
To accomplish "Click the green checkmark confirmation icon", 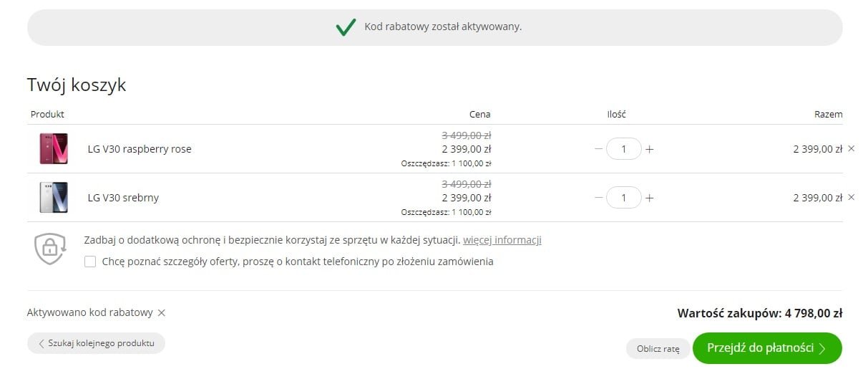I will [346, 27].
